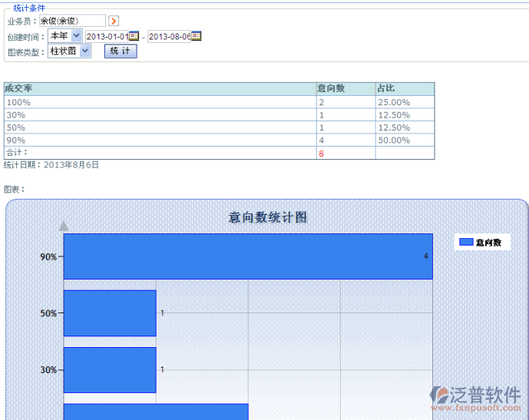The height and width of the screenshot is (420, 529).
Task: Click the 统计条件 group title
Action: [29, 8]
